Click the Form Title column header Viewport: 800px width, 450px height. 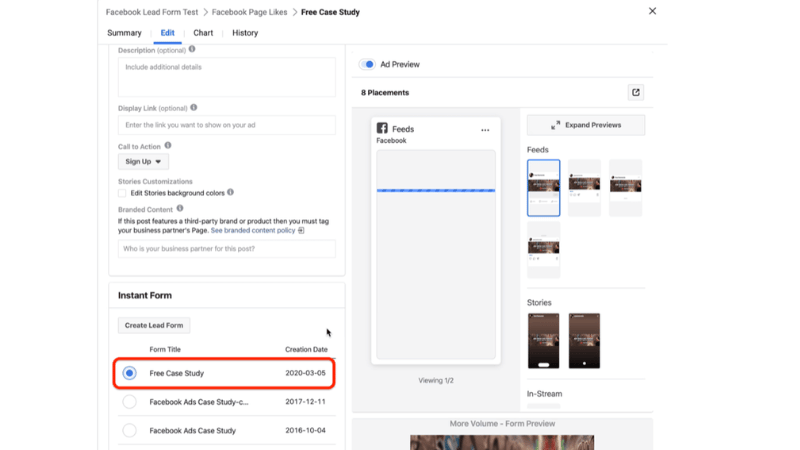pyautogui.click(x=165, y=349)
